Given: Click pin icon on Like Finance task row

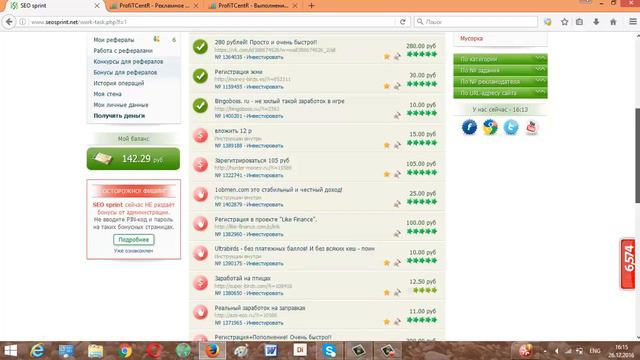Looking at the screenshot, I should [397, 233].
